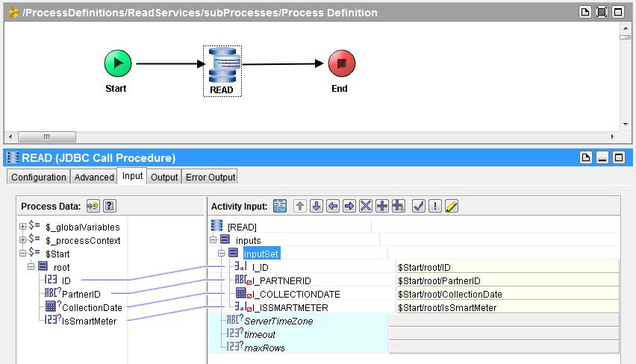This screenshot has height=364, width=636.
Task: Expand the $_globalVariables tree node
Action: [x=23, y=227]
